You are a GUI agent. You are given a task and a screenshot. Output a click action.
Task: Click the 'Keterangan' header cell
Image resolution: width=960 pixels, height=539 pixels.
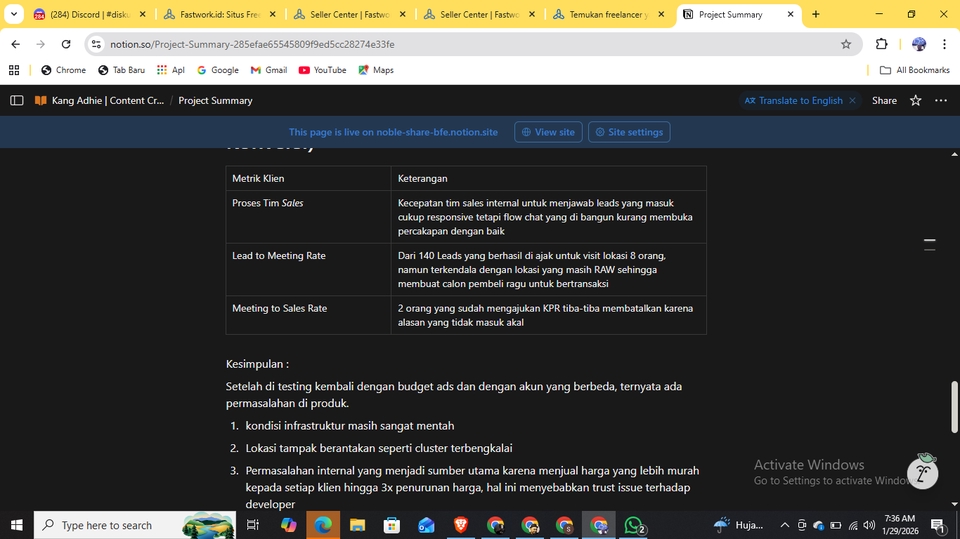pos(549,178)
